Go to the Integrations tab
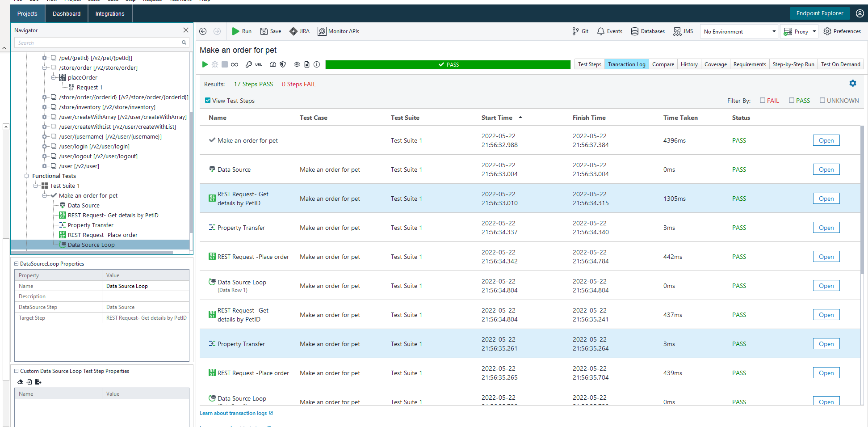Image resolution: width=868 pixels, height=427 pixels. click(110, 13)
